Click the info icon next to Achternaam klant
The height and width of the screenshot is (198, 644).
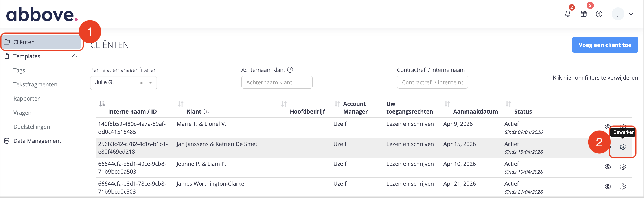click(290, 70)
